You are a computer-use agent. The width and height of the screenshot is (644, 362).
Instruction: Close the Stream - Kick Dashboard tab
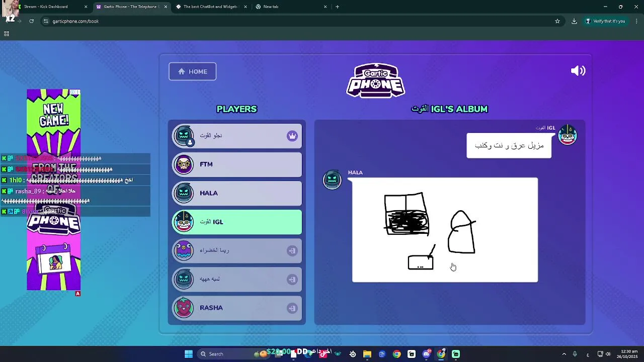coord(86,7)
